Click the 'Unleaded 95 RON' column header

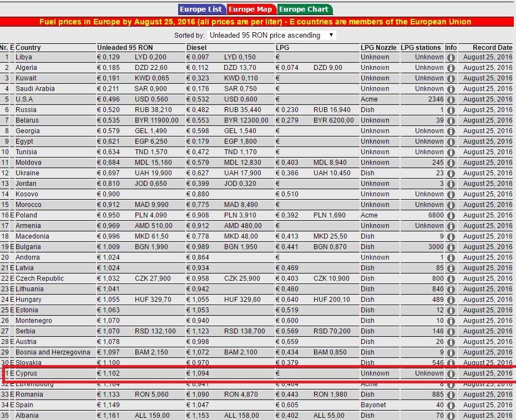coord(125,47)
